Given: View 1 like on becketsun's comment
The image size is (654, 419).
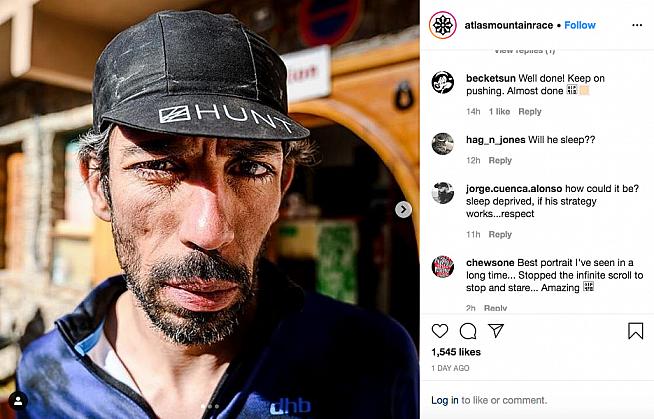Looking at the screenshot, I should point(499,111).
